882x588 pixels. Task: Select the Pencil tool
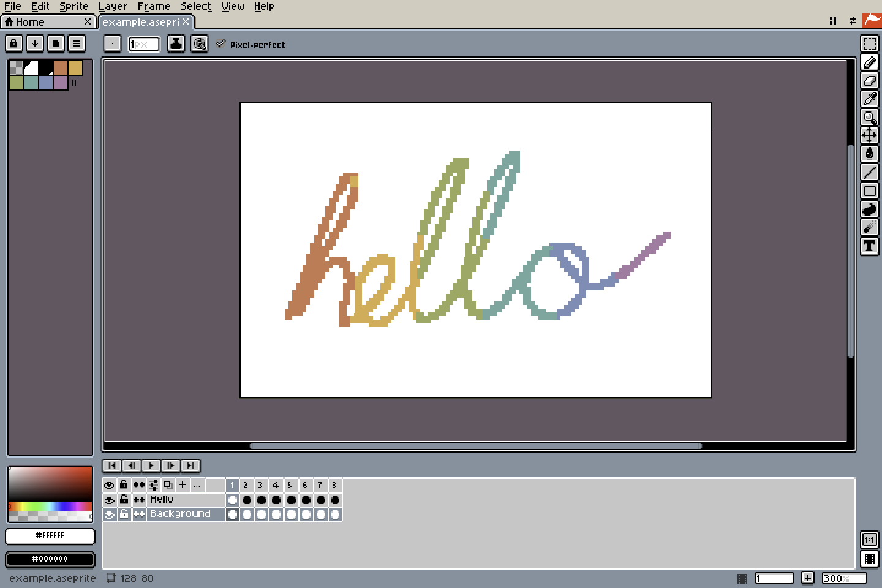click(869, 62)
